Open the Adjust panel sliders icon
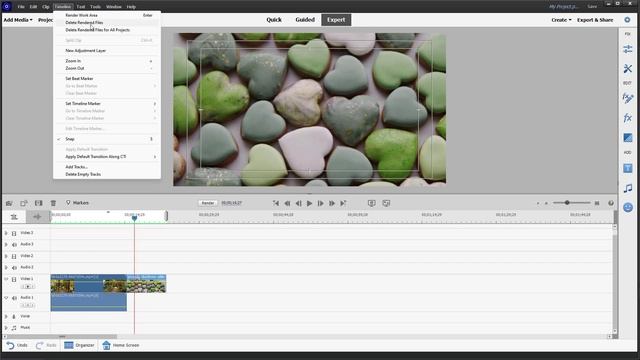The width and height of the screenshot is (640, 360). (x=627, y=49)
